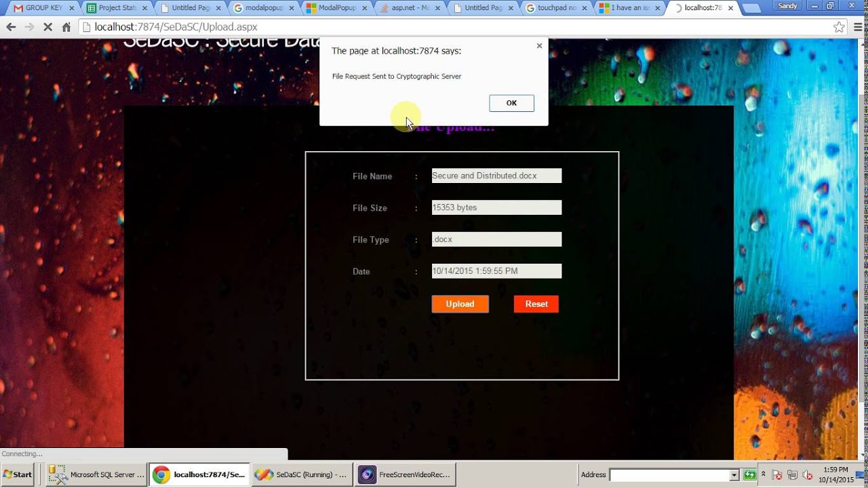Click OK in the alert dialog
Screen dimensions: 868x488
coord(511,103)
